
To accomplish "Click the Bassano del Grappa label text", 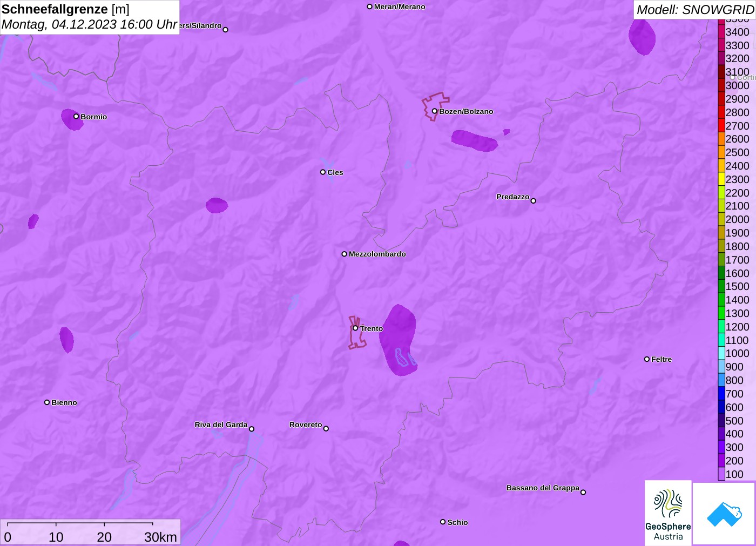I will (x=543, y=488).
